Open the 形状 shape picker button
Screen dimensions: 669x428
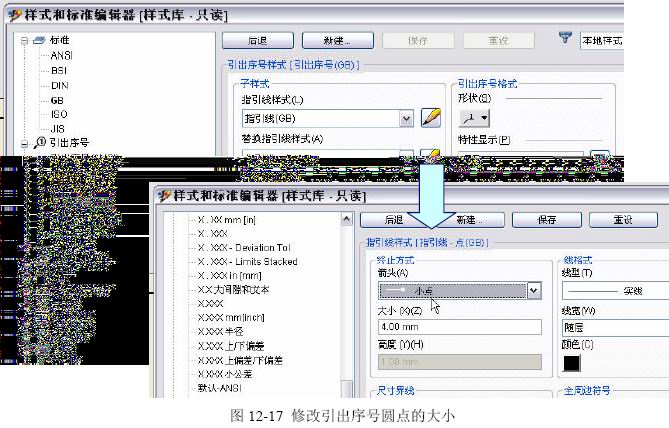pyautogui.click(x=474, y=118)
